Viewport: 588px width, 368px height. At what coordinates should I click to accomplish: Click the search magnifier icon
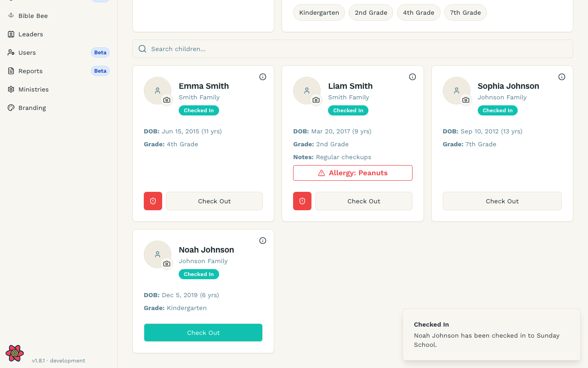pyautogui.click(x=142, y=49)
